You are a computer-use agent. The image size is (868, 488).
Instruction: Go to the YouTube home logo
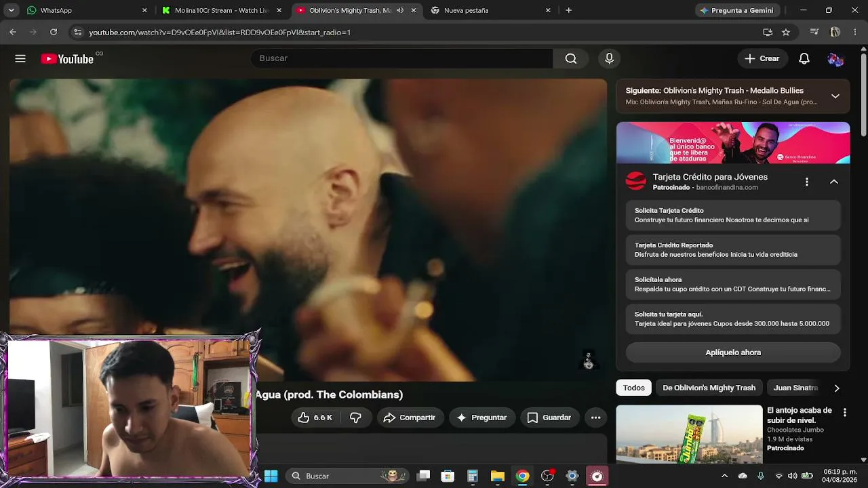click(x=66, y=59)
